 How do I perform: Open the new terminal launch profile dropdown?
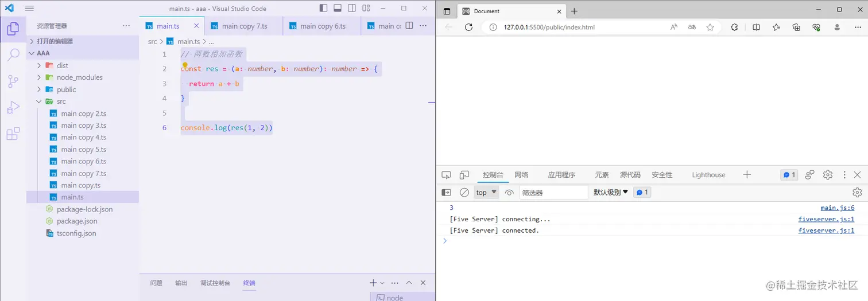[382, 283]
